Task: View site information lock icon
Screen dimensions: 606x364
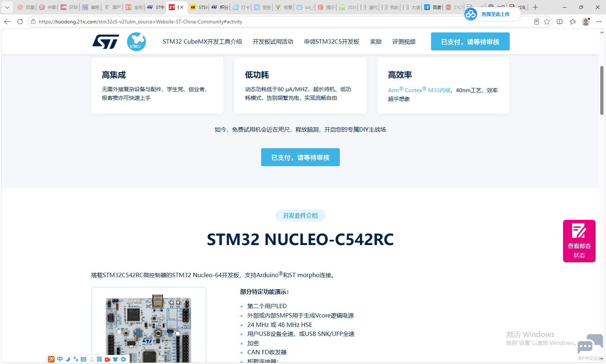Action: 33,22
